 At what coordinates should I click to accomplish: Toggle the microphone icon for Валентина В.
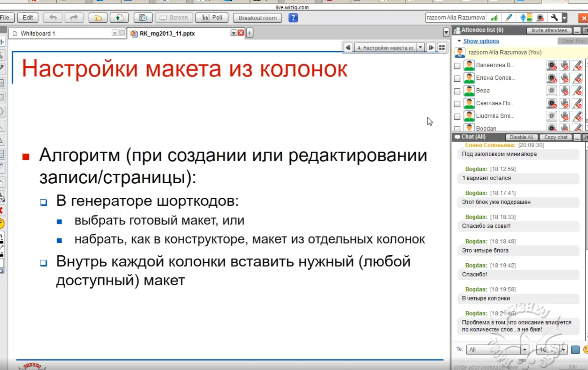tap(564, 66)
